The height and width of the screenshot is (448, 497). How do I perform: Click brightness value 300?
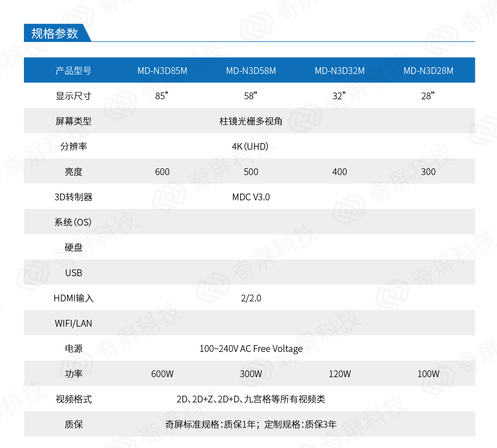[x=428, y=172]
